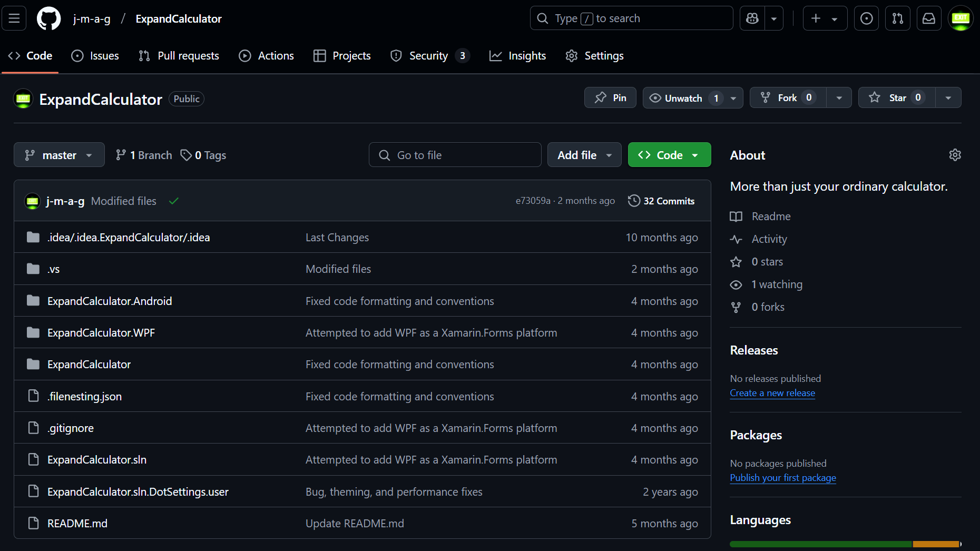Click the watching eye icon in About
Image resolution: width=980 pixels, height=551 pixels.
[x=736, y=284]
